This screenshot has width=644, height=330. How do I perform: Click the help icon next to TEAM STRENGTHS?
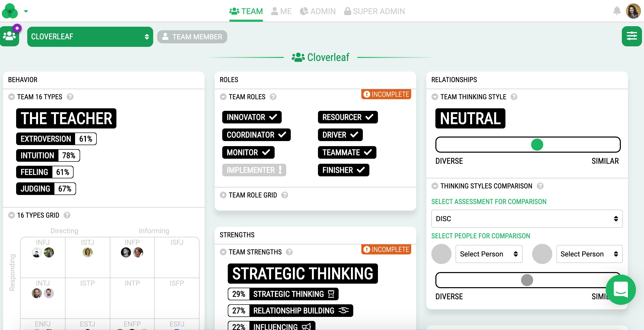(289, 252)
